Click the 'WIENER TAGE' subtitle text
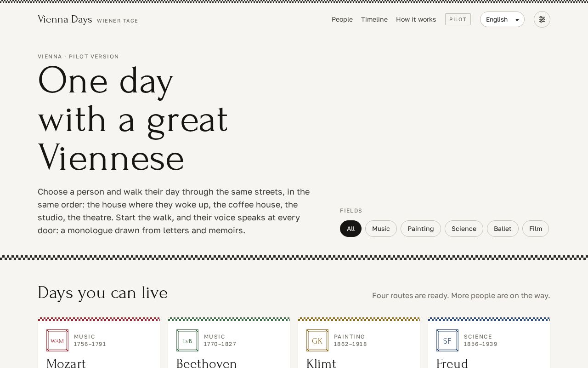This screenshot has height=368, width=588. (118, 21)
